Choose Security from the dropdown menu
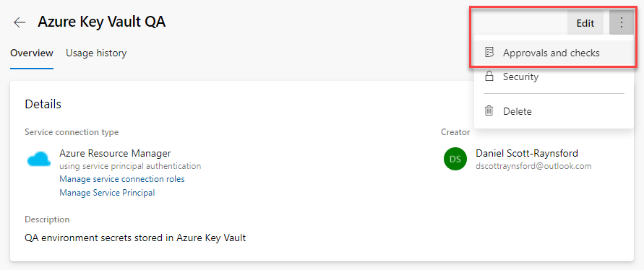The image size is (644, 270). [553, 77]
